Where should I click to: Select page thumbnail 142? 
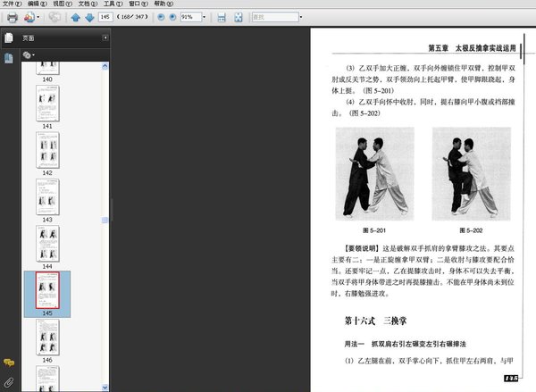[x=47, y=150]
